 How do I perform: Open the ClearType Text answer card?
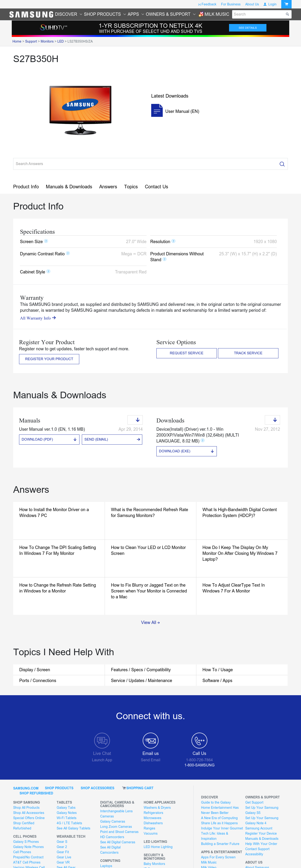click(x=242, y=596)
